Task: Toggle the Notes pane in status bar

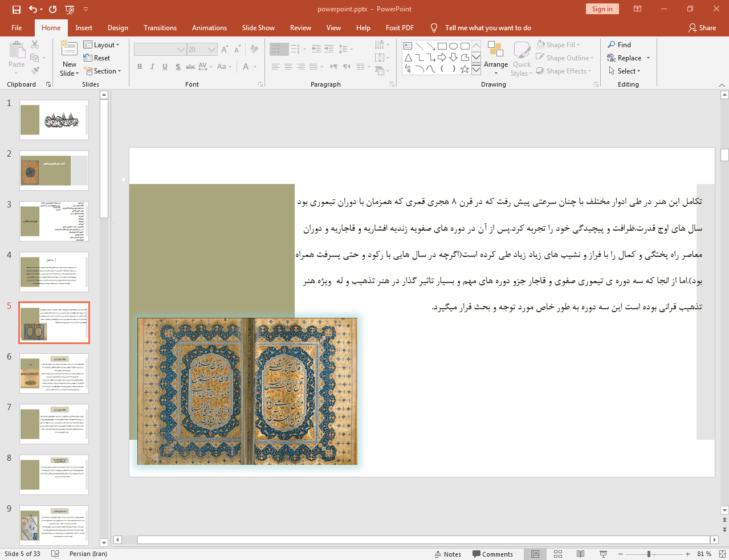Action: (x=448, y=554)
